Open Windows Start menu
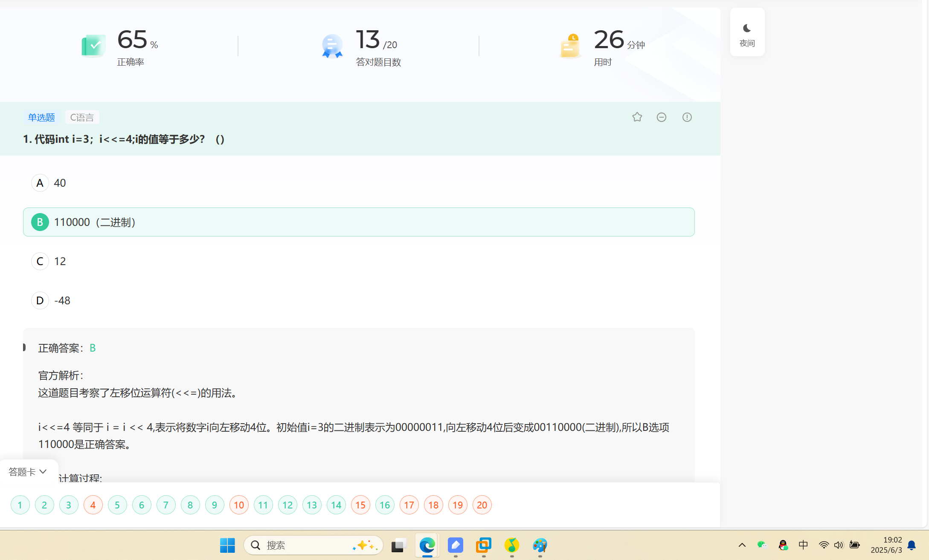The height and width of the screenshot is (560, 929). pos(227,545)
